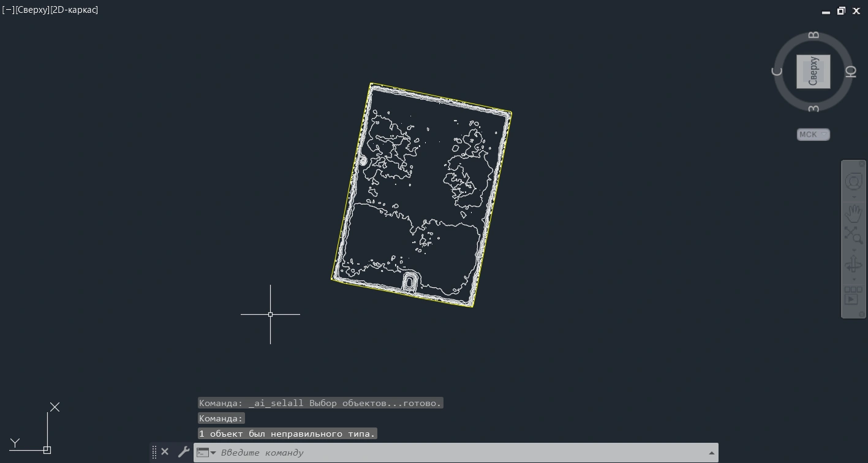Grab the command line drag handle

tap(154, 452)
